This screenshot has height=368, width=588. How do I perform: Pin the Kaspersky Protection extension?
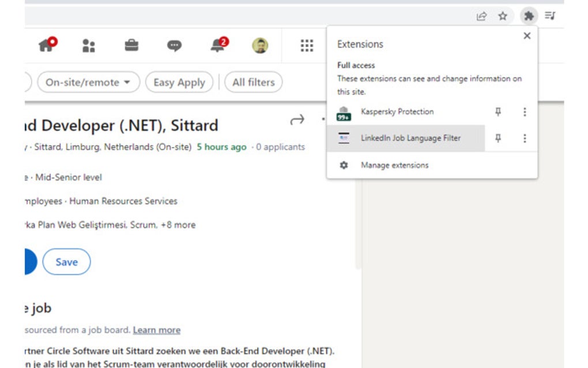click(497, 112)
